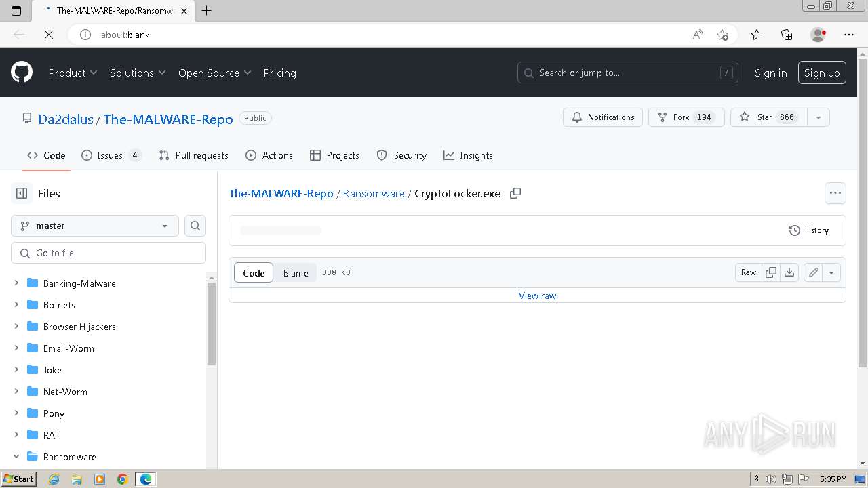Image resolution: width=868 pixels, height=488 pixels.
Task: Click the file tree scrollbar
Action: tap(211, 325)
